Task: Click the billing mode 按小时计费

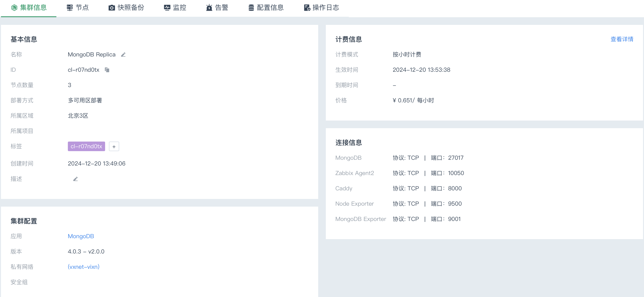Action: point(407,55)
